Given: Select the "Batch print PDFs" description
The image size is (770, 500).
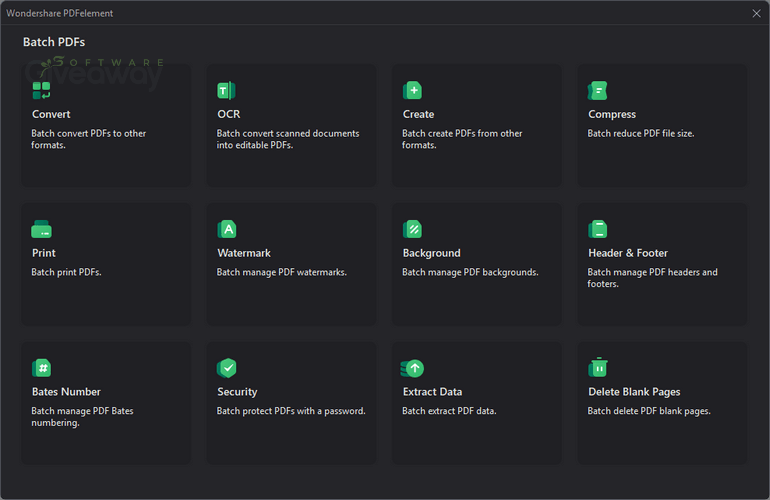Looking at the screenshot, I should click(66, 272).
